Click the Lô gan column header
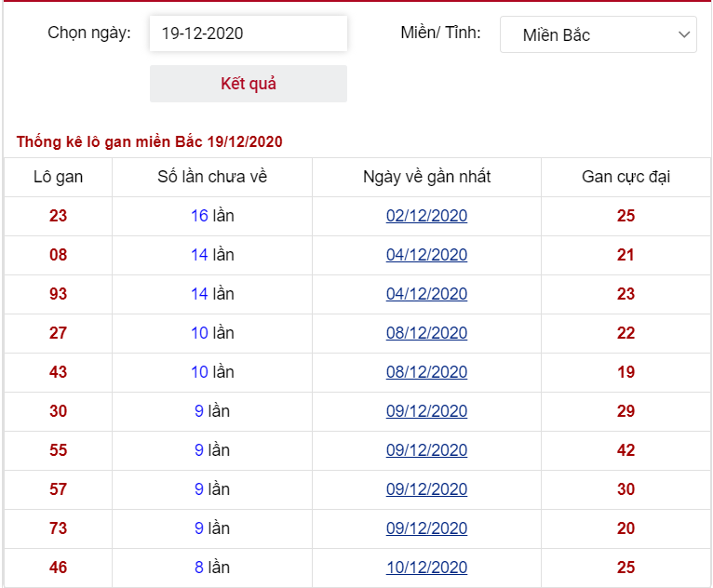 click(x=59, y=177)
